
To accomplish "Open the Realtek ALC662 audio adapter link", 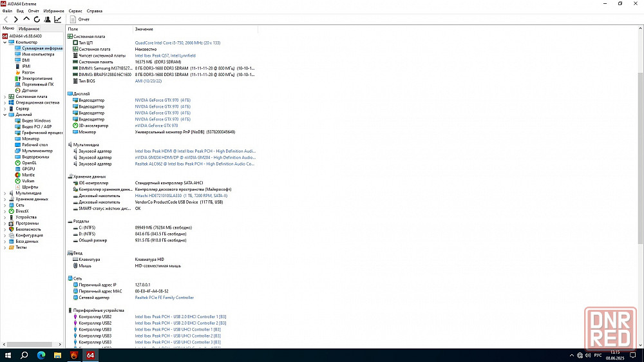I will tap(194, 164).
